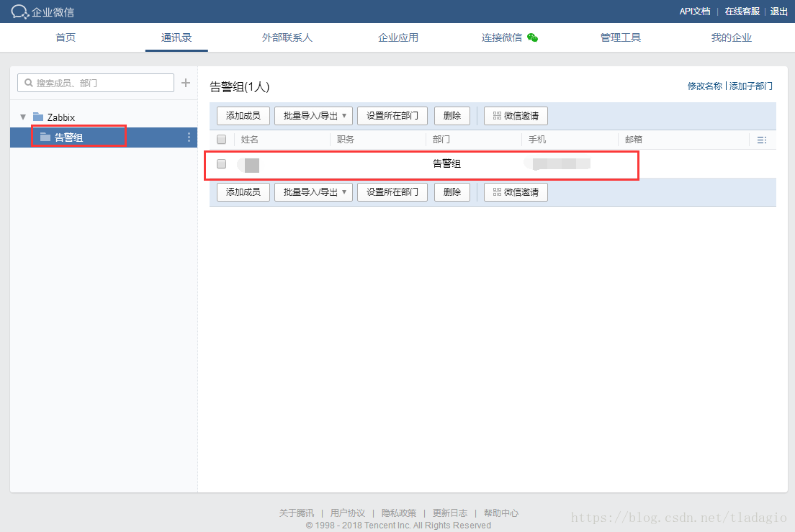The image size is (795, 532).
Task: Select the 告警组 department in tree
Action: 69,137
